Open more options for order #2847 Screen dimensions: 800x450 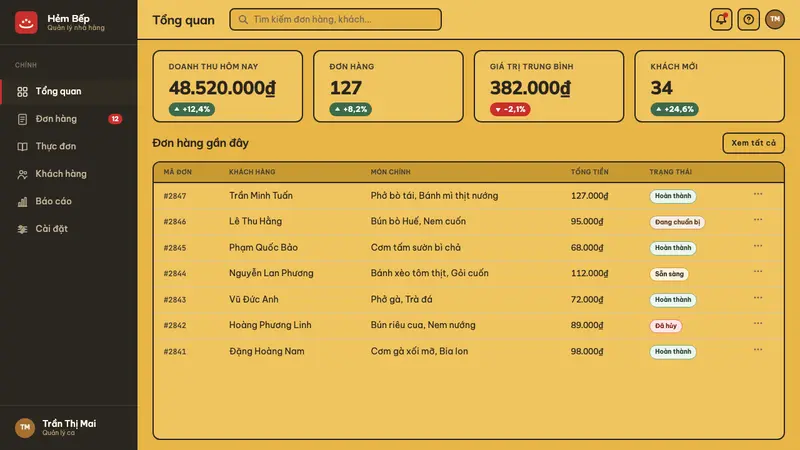pyautogui.click(x=758, y=194)
